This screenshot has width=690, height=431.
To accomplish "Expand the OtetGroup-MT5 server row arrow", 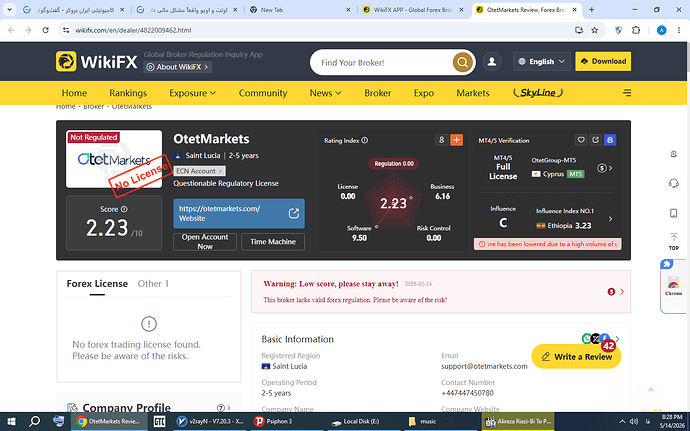I will pyautogui.click(x=610, y=168).
